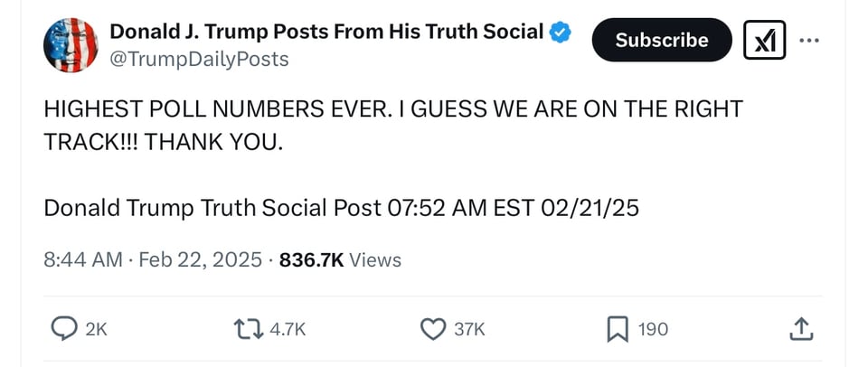
Task: Click the 190 bookmarks count
Action: click(x=653, y=330)
